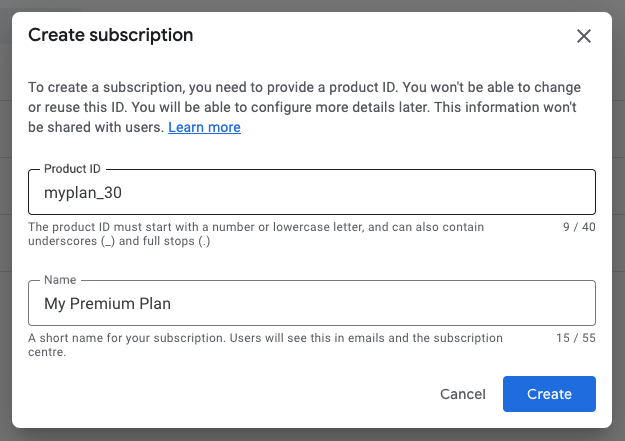Viewport: 625px width, 441px height.
Task: Open the Learn more link
Action: click(x=204, y=127)
